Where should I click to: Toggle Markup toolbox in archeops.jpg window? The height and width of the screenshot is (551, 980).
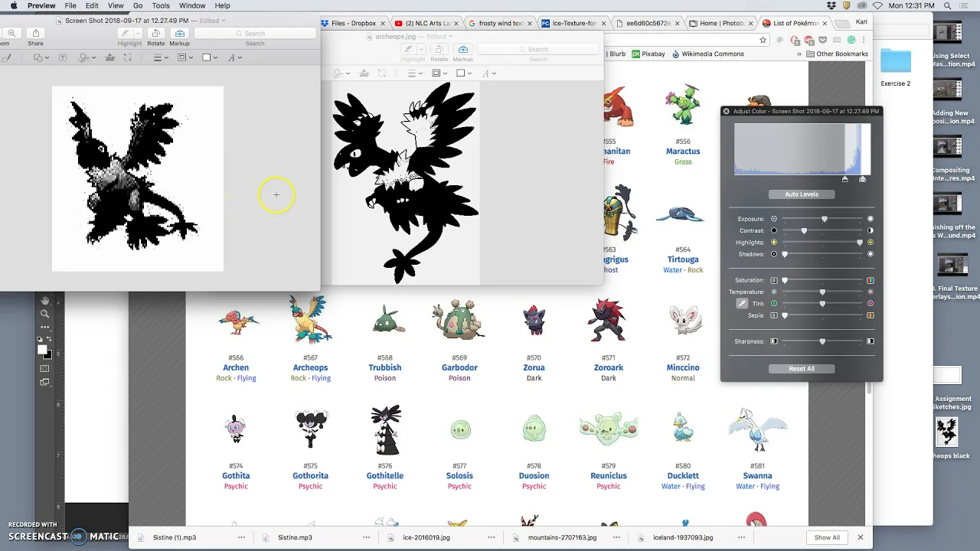point(462,50)
